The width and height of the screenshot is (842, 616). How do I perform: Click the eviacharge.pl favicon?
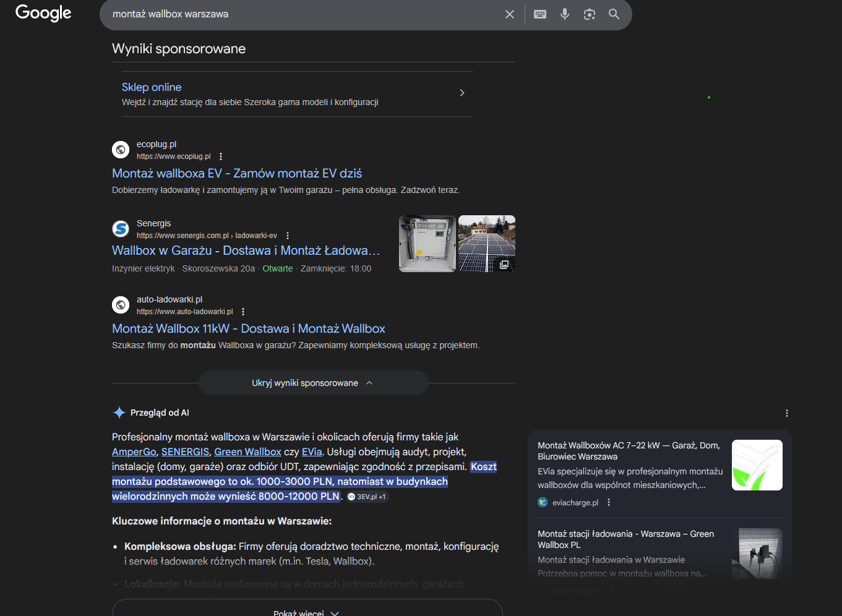(543, 502)
